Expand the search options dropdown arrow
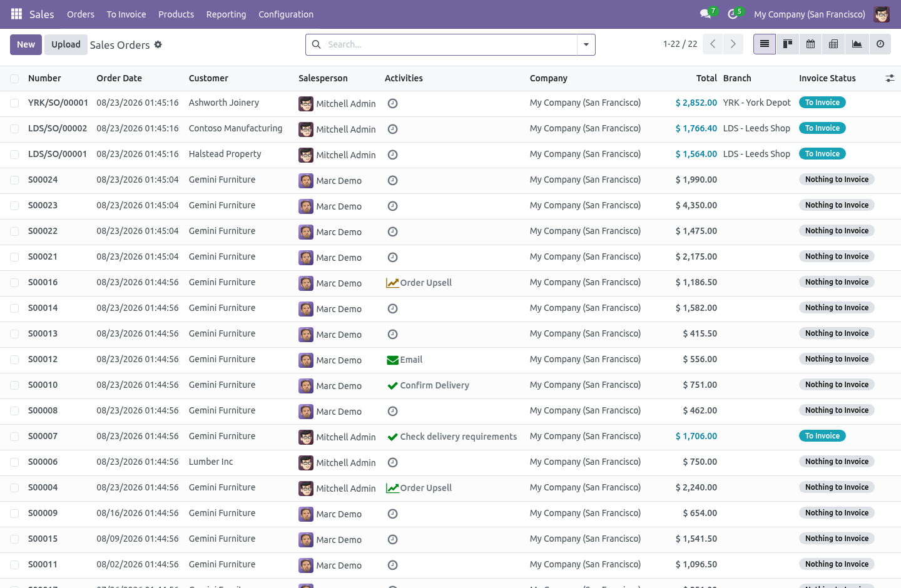901x588 pixels. click(586, 44)
